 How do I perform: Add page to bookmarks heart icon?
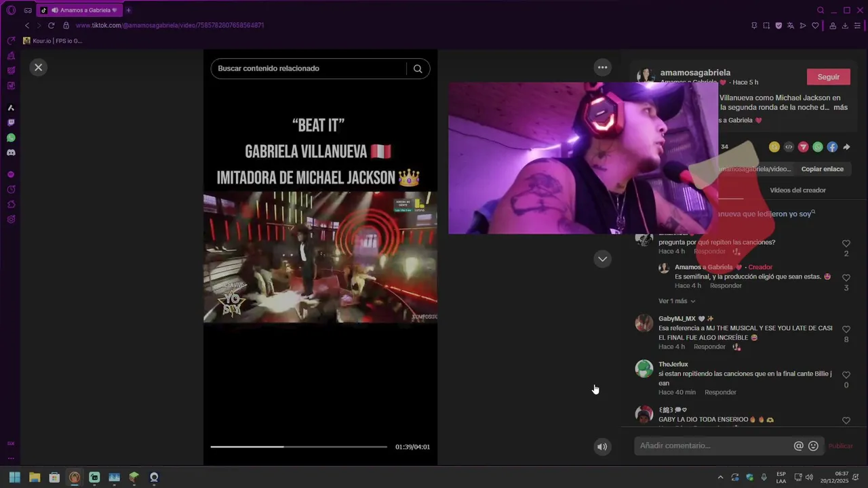coord(815,26)
